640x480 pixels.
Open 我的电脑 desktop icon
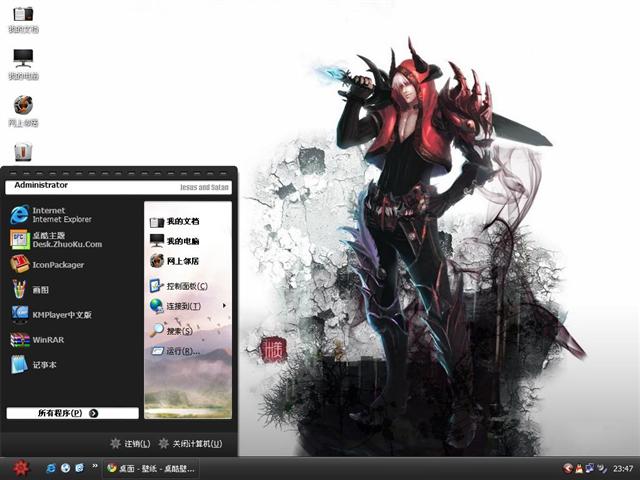pos(23,64)
